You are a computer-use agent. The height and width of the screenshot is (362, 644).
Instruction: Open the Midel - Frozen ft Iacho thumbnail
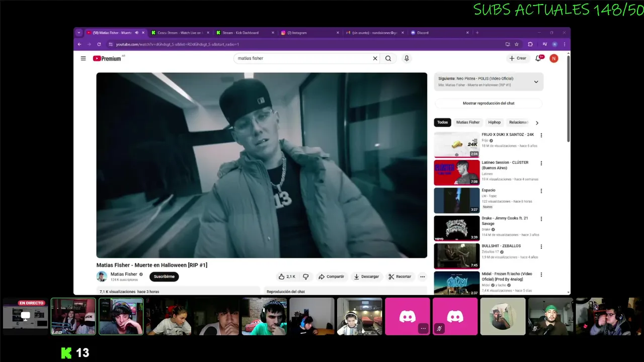457,283
